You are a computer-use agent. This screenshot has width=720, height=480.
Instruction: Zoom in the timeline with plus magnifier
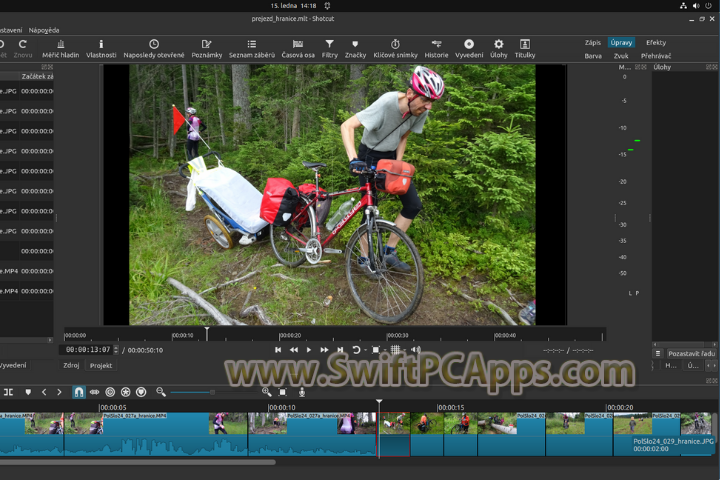tap(266, 392)
